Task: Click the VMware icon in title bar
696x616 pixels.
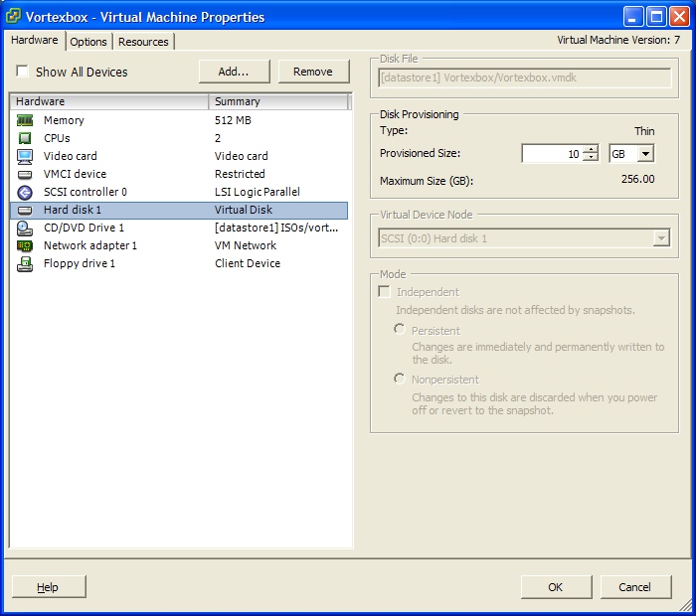Action: (x=13, y=17)
